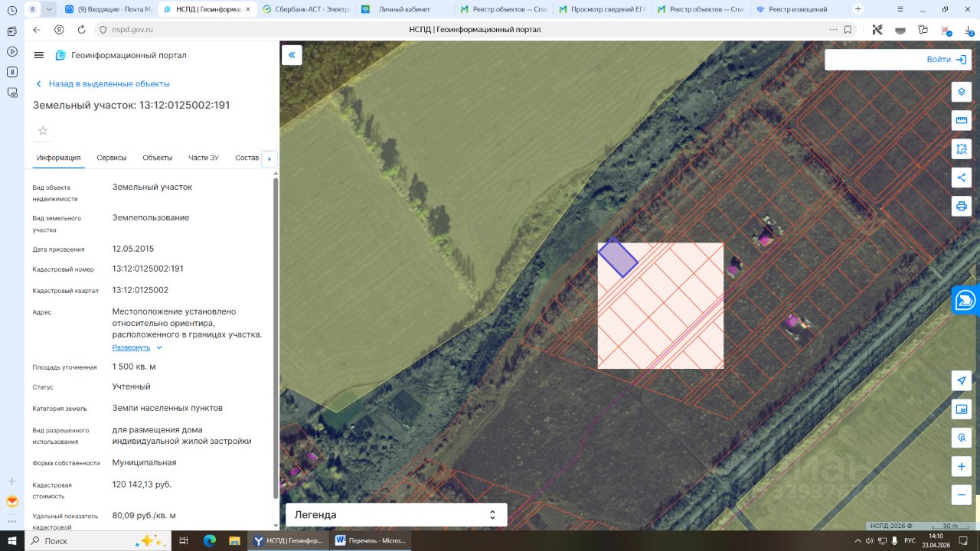Viewport: 980px width, 551px height.
Task: Click the Войти login button
Action: [946, 60]
